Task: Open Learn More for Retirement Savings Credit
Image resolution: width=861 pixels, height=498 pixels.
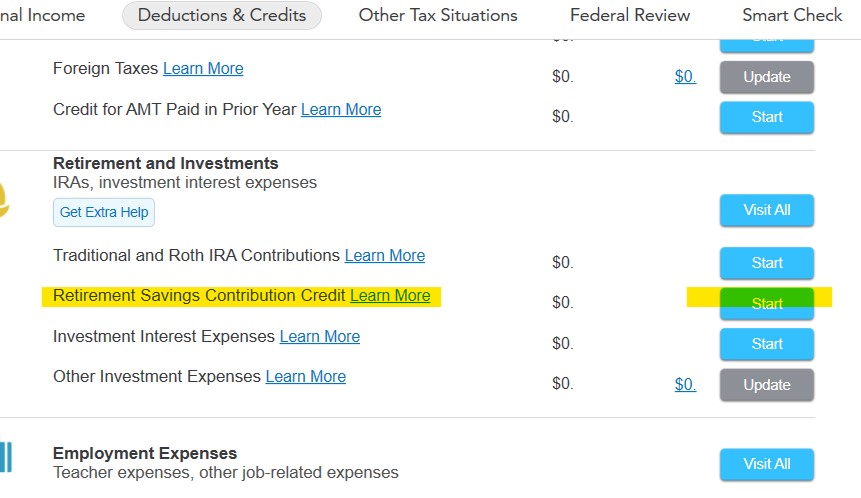Action: pos(390,296)
